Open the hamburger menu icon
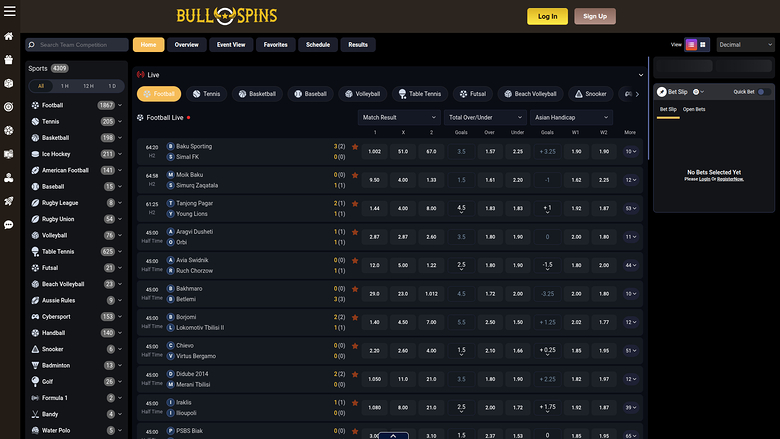 click(9, 10)
